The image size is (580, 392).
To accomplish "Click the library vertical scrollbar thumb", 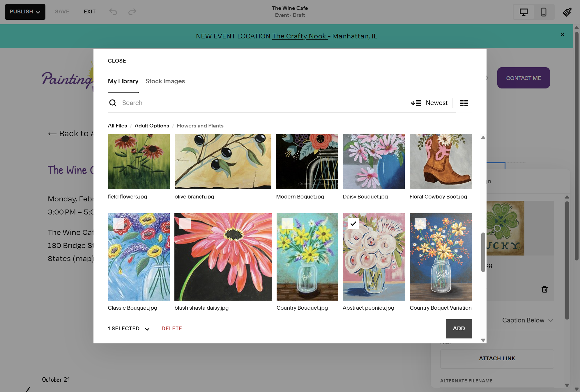I will [x=483, y=252].
